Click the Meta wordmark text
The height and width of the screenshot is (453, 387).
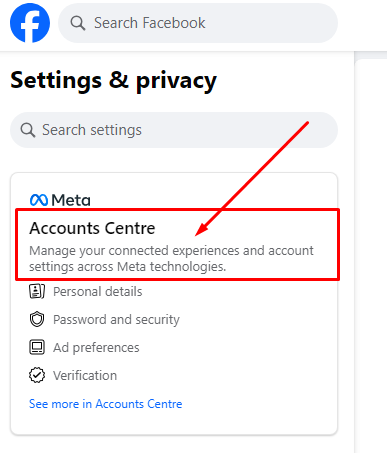(x=71, y=200)
